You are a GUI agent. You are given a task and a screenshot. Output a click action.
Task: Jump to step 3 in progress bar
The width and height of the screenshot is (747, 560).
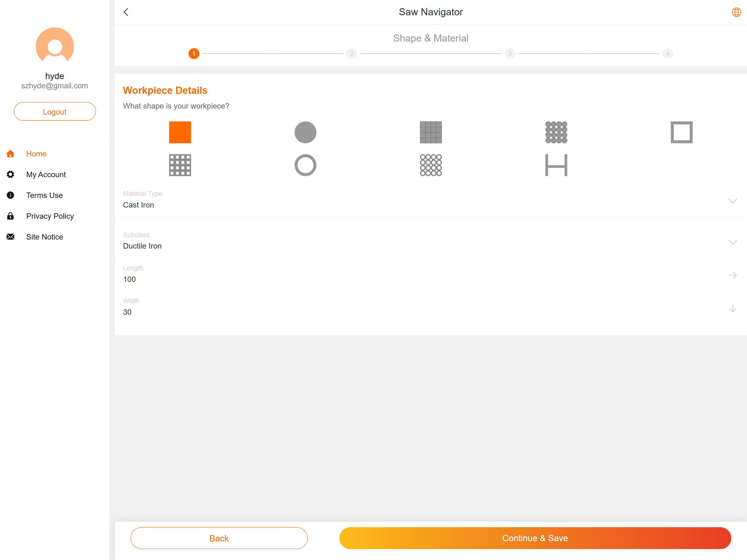510,53
